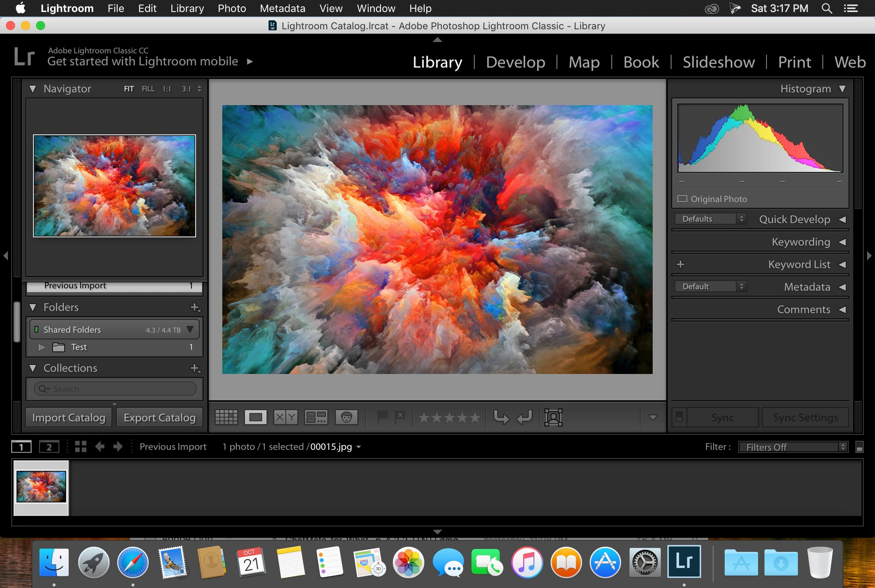Toggle Original Photo checkbox
The height and width of the screenshot is (588, 875).
pyautogui.click(x=683, y=198)
